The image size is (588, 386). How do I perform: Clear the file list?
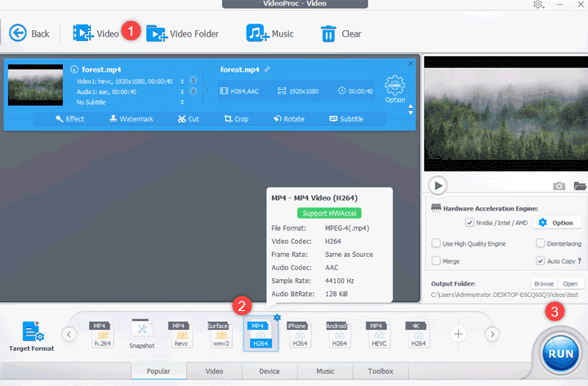coord(341,33)
